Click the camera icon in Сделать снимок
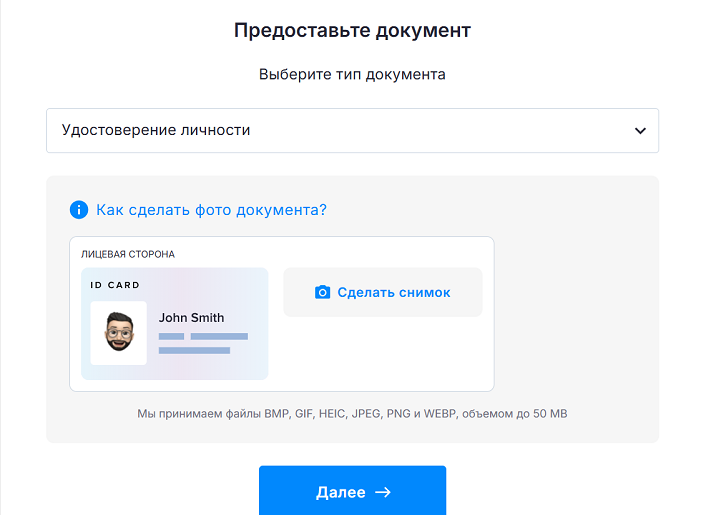This screenshot has width=701, height=515. [x=322, y=292]
